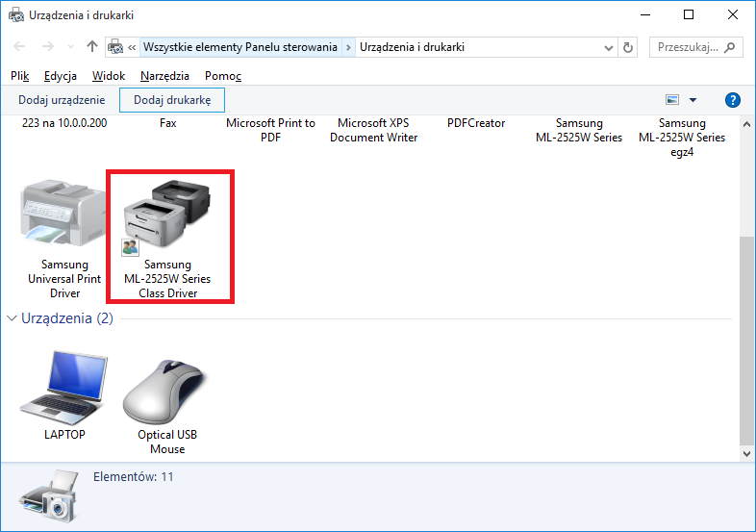The image size is (756, 532).
Task: Minimize the Urządzenia i drukarki window
Action: (x=645, y=15)
